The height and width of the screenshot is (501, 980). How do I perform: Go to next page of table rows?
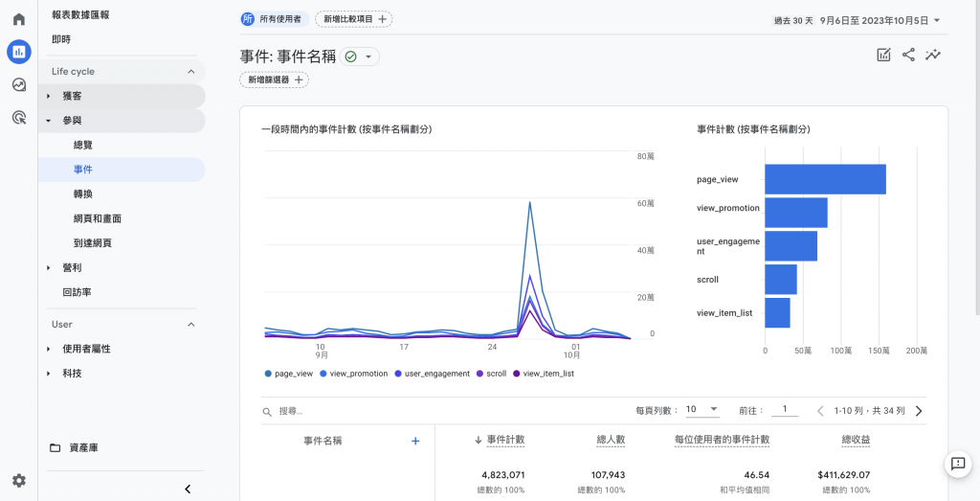click(x=919, y=411)
